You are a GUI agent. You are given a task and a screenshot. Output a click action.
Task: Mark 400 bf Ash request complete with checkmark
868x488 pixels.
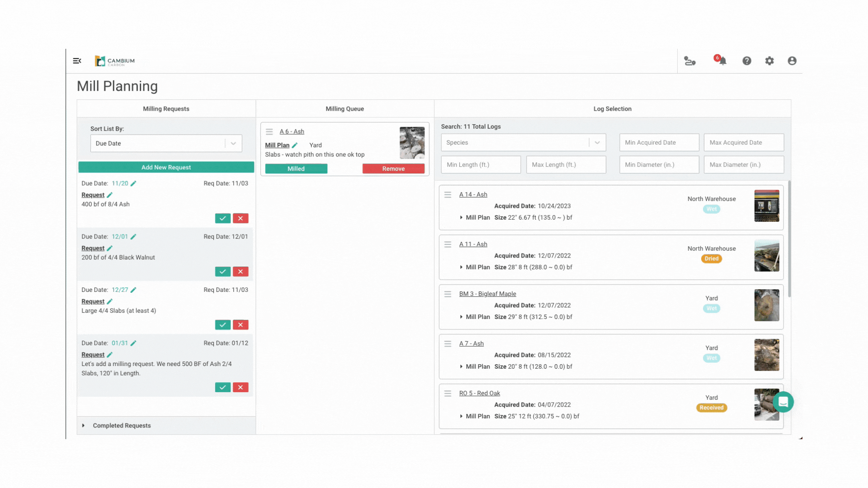(222, 218)
